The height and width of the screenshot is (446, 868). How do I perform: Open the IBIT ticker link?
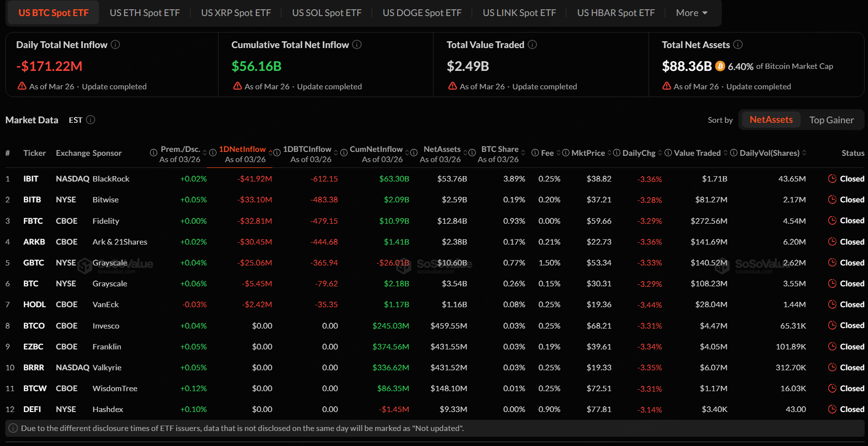[31, 179]
